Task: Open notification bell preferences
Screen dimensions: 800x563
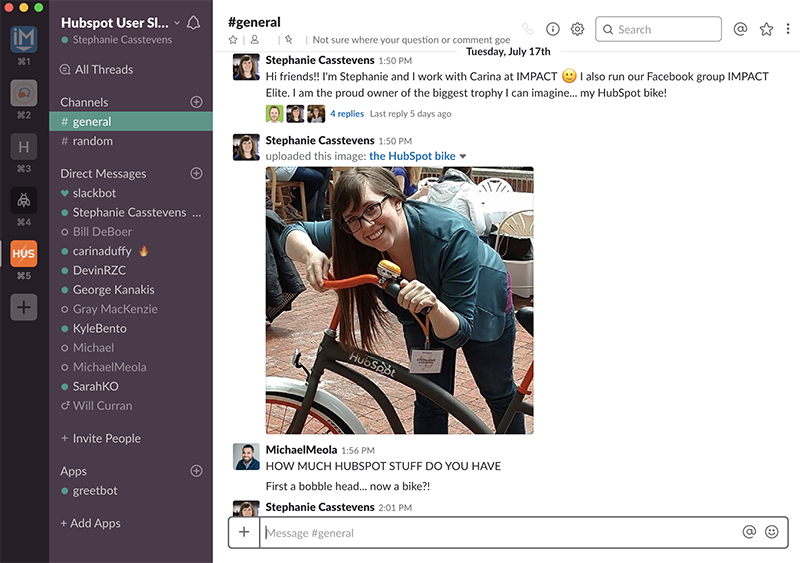Action: pos(193,23)
